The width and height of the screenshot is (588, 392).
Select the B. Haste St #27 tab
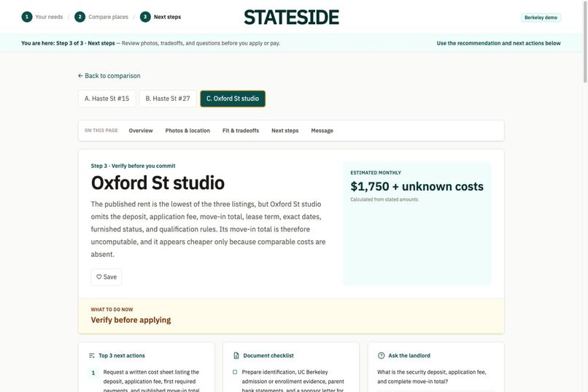point(168,99)
